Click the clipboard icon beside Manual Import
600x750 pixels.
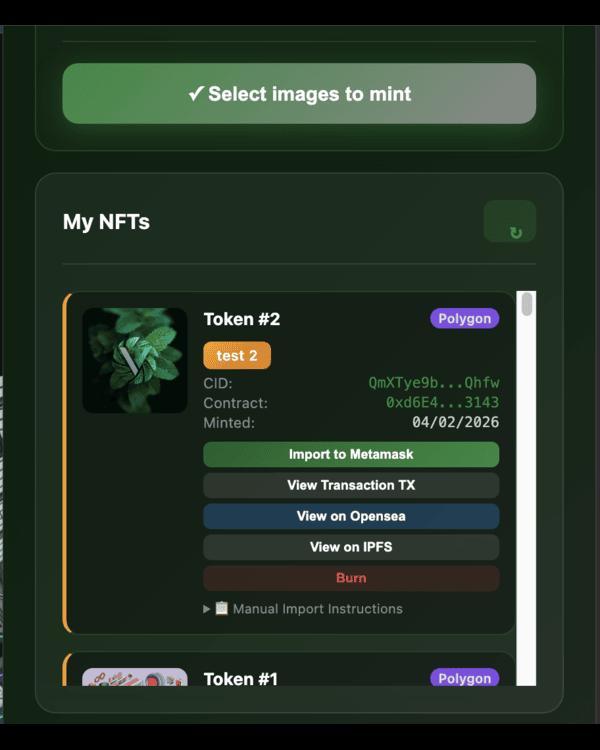click(222, 609)
